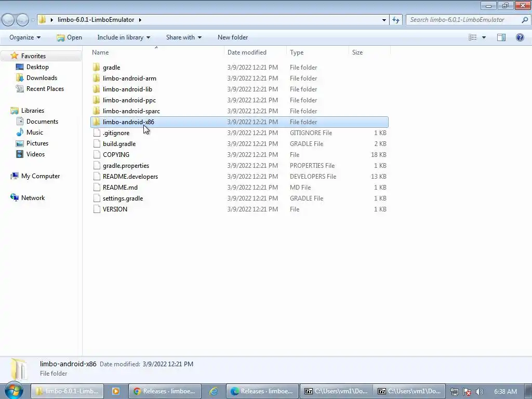Expand the root breadcrumb arrow
Viewport: 532px width, 399px height.
click(51, 20)
